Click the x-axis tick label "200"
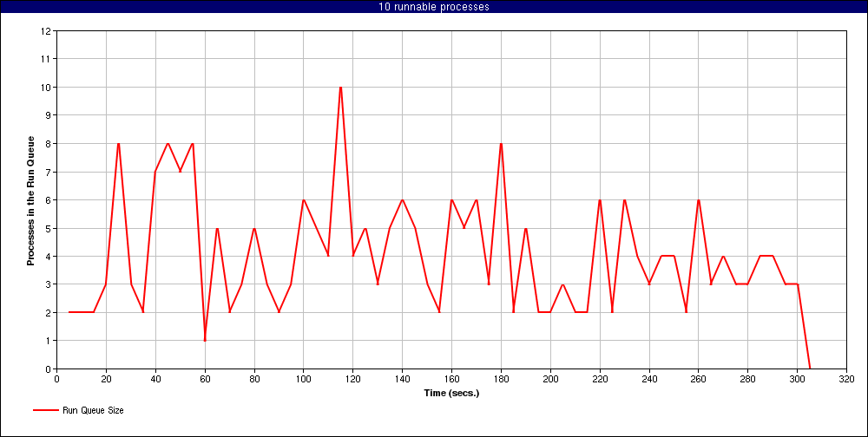The image size is (868, 437). (550, 378)
